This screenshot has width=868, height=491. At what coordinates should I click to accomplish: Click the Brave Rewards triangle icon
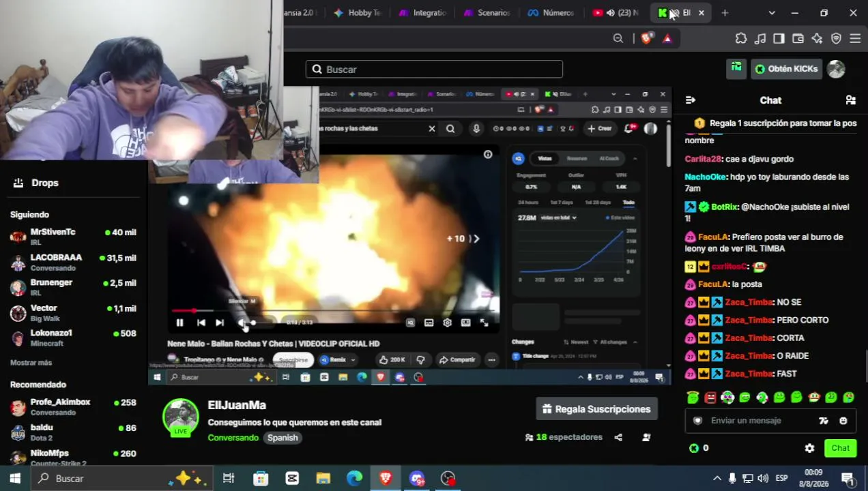coord(667,39)
